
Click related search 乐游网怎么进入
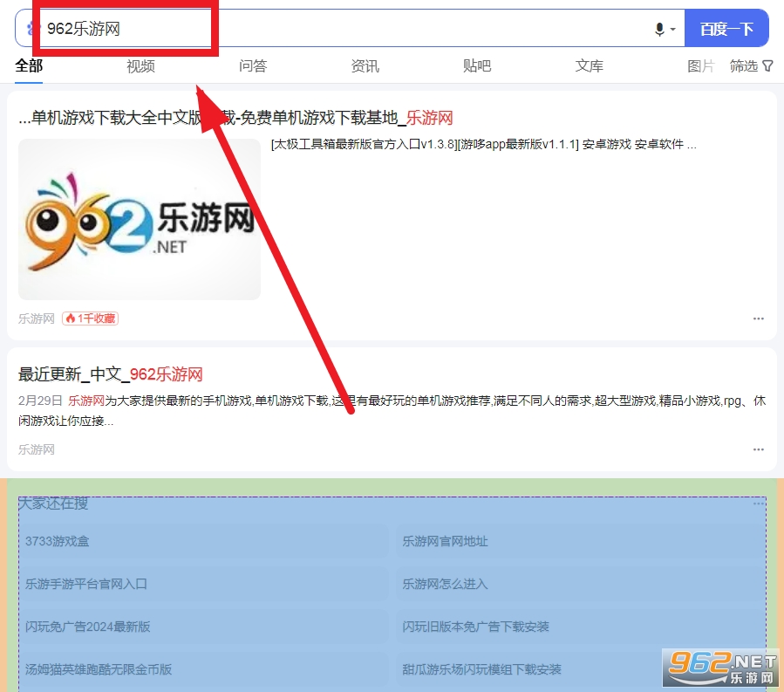[445, 584]
